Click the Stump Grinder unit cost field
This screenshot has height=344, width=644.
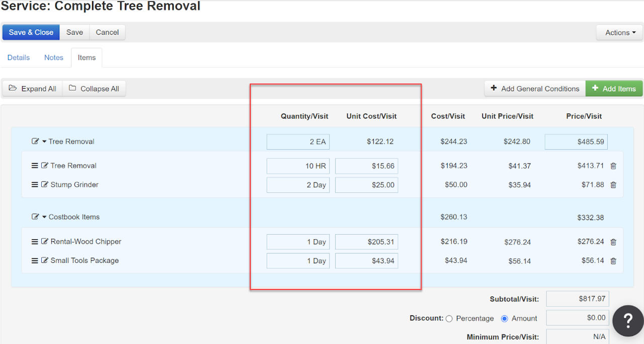(366, 185)
